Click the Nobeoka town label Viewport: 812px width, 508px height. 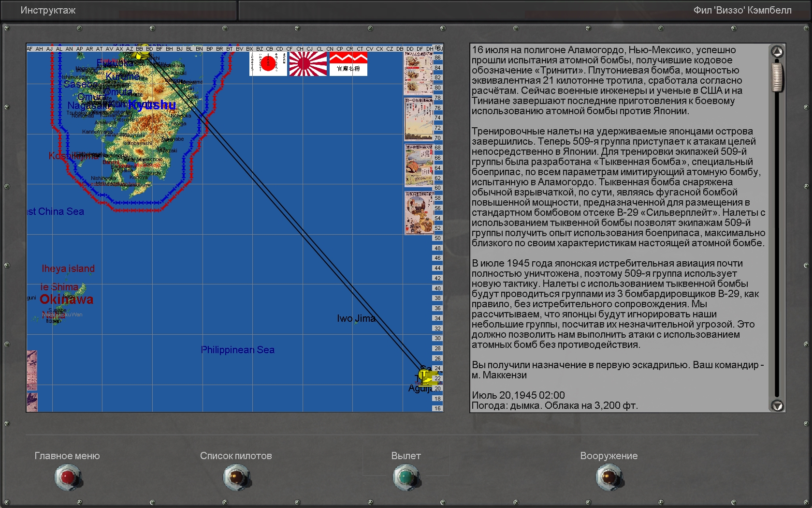[181, 116]
